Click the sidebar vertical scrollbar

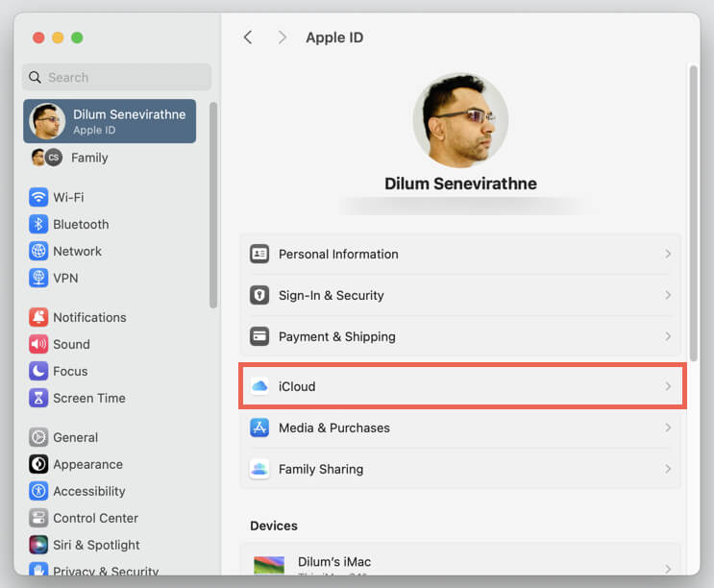click(x=213, y=206)
